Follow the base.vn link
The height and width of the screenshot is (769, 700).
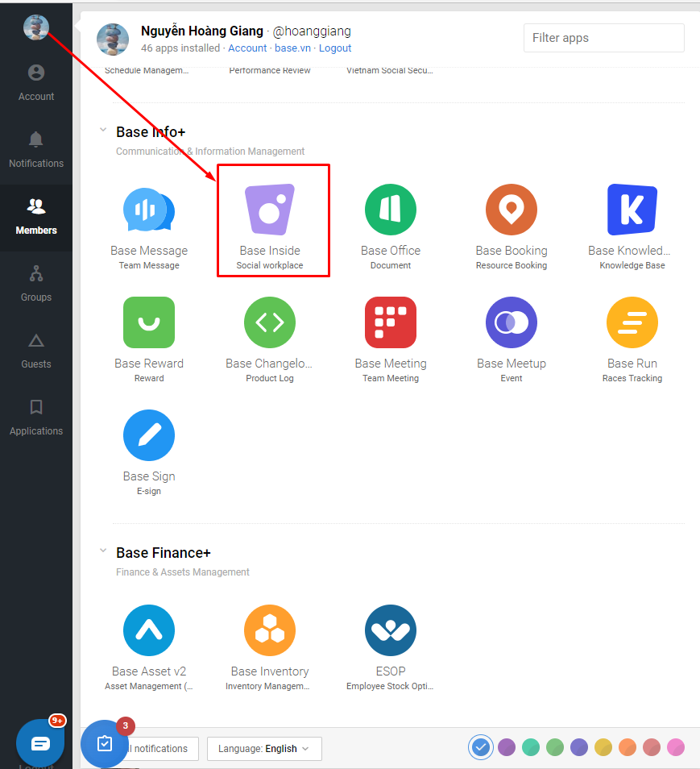[x=292, y=48]
